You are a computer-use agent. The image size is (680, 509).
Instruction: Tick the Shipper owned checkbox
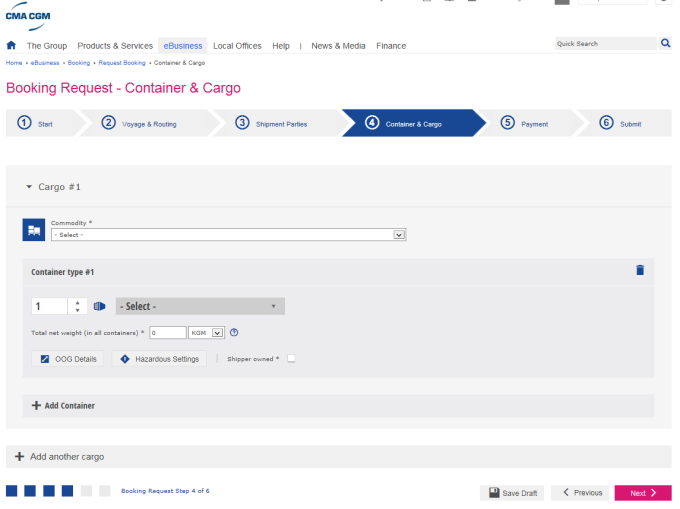tap(291, 358)
